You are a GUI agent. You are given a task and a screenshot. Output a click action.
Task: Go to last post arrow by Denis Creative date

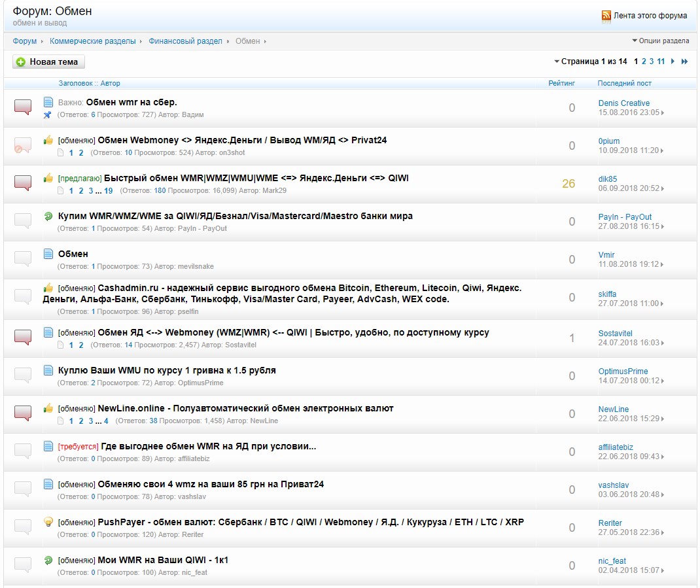[x=663, y=113]
